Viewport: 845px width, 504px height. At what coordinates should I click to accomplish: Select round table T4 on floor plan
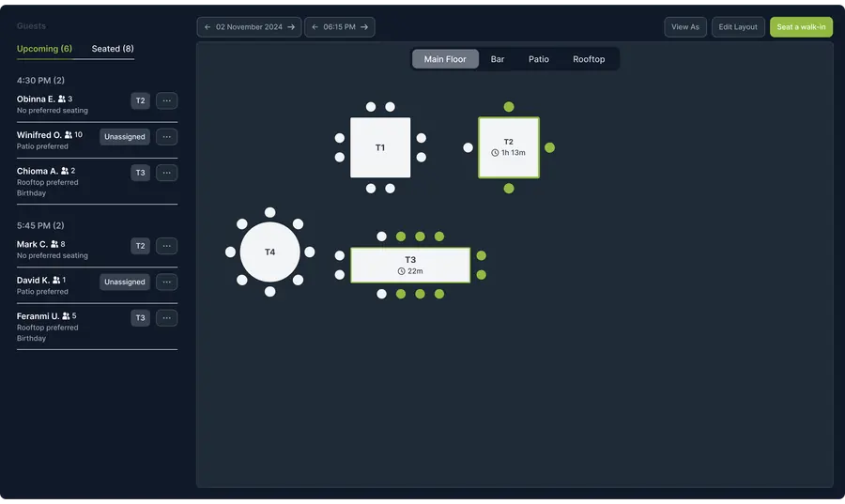pos(270,252)
